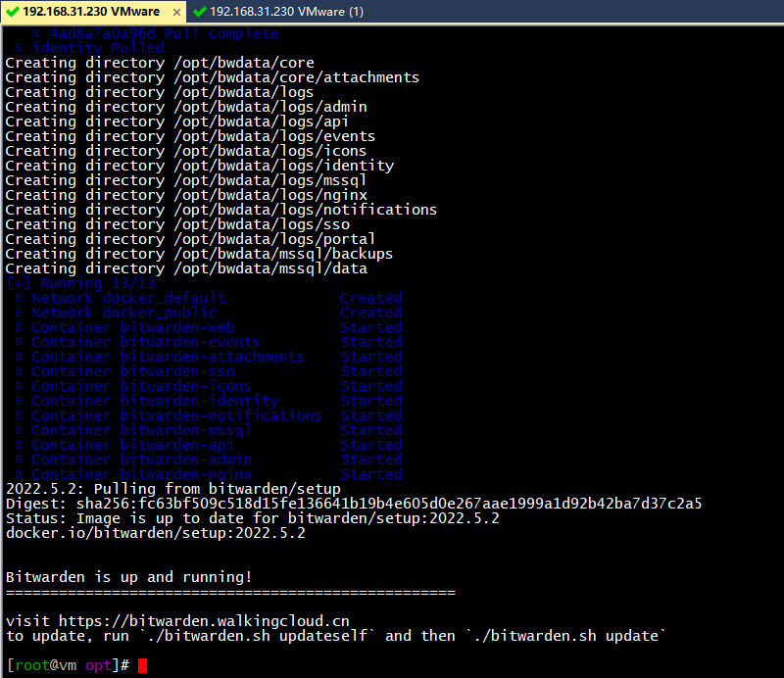Click '[+] Running 13/13' line

(81, 283)
